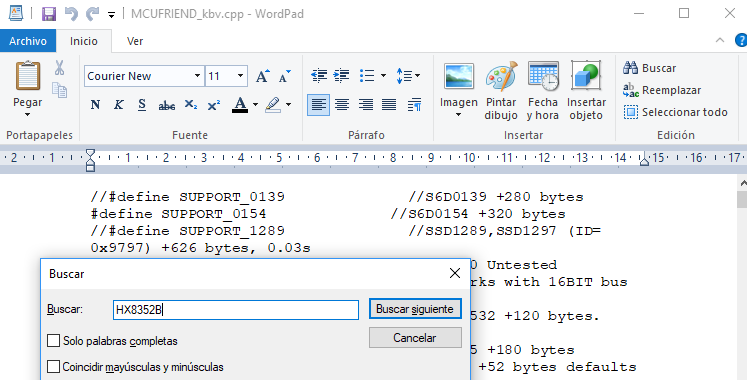The width and height of the screenshot is (747, 380).
Task: Open the paragraph settings icon
Action: click(414, 105)
